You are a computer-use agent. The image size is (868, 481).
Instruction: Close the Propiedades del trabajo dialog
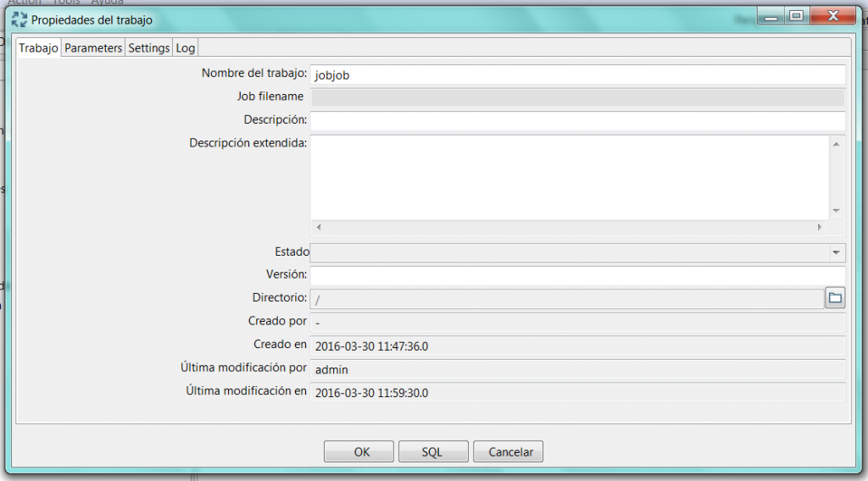tap(833, 16)
